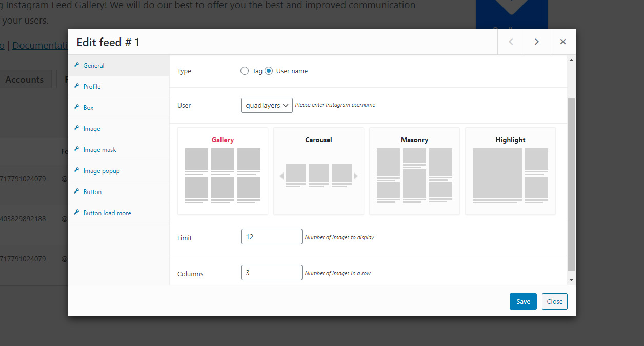Open the Documentation link in background page
Screen dimensions: 644x346
[x=41, y=45]
